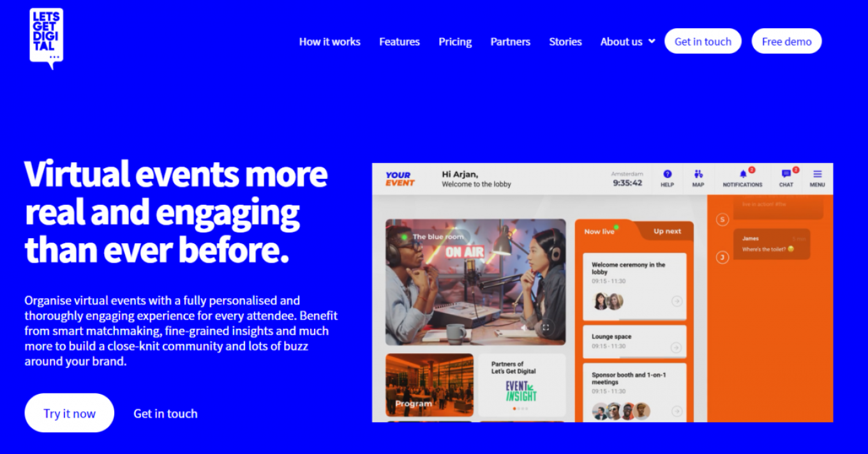The height and width of the screenshot is (454, 868).
Task: Select the Now live tab
Action: point(600,231)
